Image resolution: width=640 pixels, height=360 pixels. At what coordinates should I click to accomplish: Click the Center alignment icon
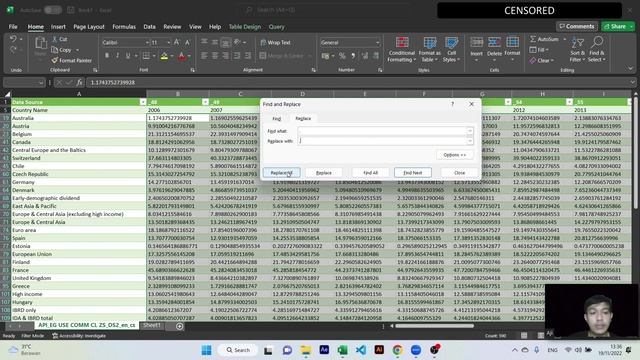[215, 56]
